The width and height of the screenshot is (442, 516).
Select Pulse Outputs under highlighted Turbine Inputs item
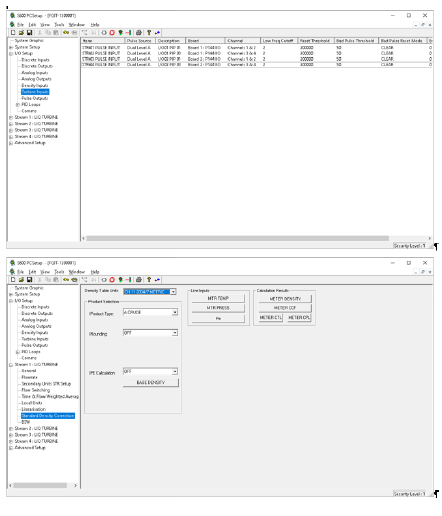[35, 98]
